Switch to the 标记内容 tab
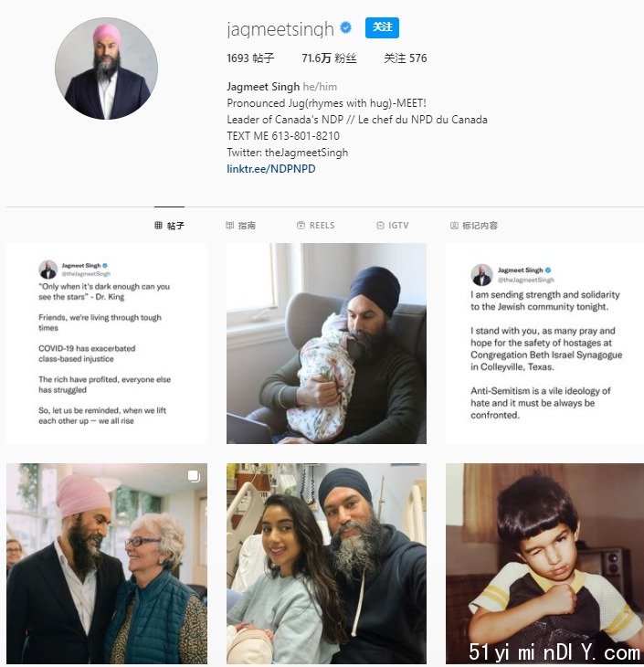Image resolution: width=644 pixels, height=667 pixels. coord(474,225)
